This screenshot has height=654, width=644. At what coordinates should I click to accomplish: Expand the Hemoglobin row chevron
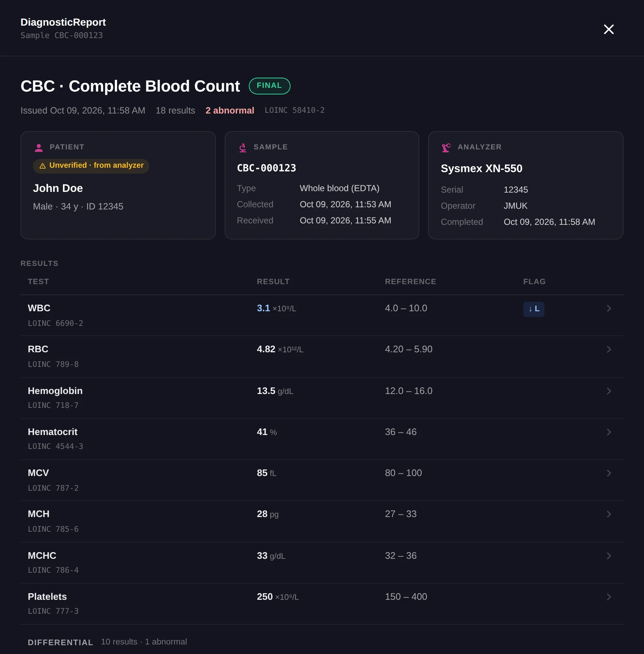click(609, 391)
